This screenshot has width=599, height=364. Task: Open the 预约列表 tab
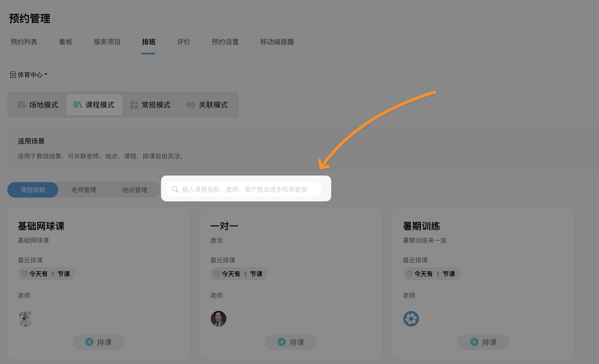tap(24, 42)
